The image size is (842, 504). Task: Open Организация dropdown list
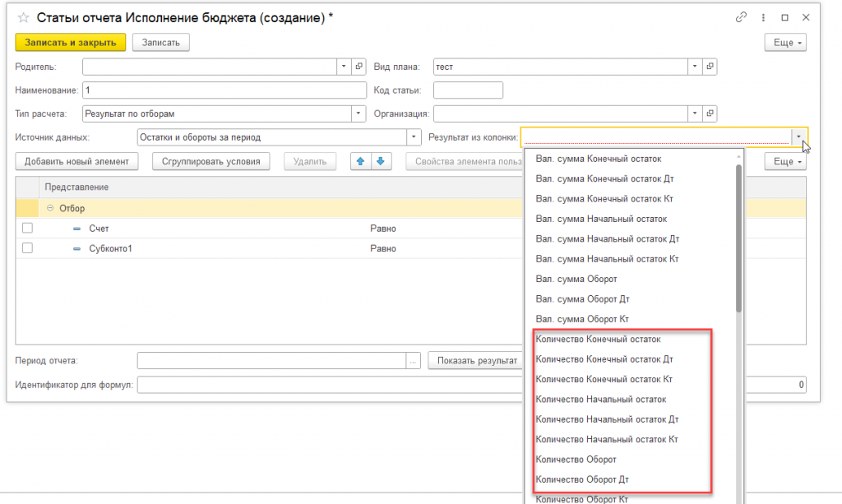point(695,113)
